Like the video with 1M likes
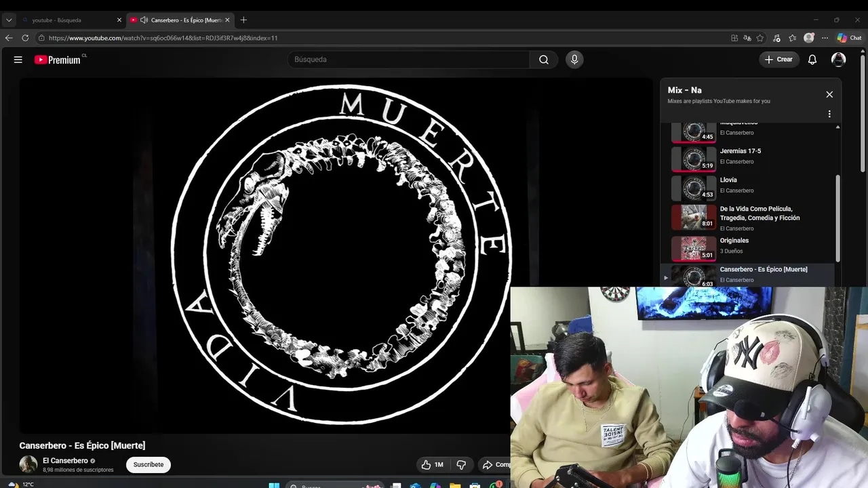 433,464
